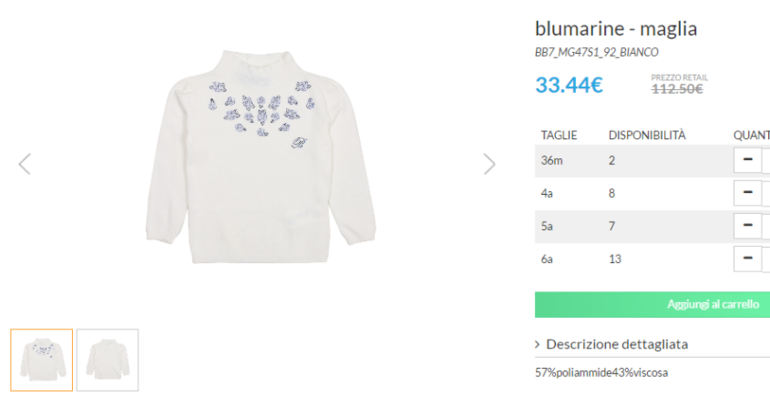Select the back view thumbnail
Viewport: 770px width, 406px height.
click(x=107, y=359)
